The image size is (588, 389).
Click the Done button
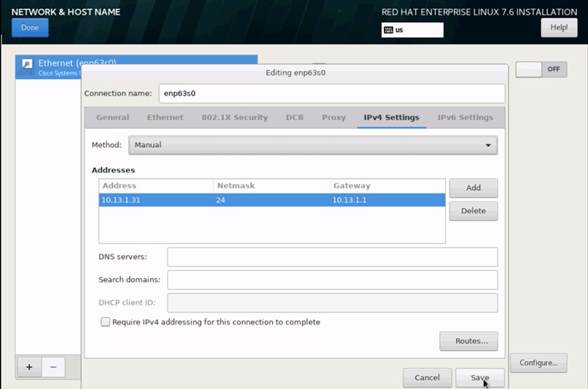tap(30, 28)
